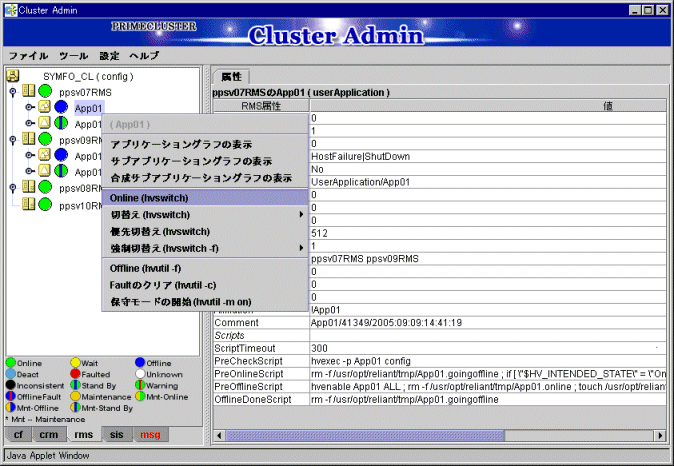Click the red Faulted legend circle
The height and width of the screenshot is (466, 674).
[x=76, y=374]
